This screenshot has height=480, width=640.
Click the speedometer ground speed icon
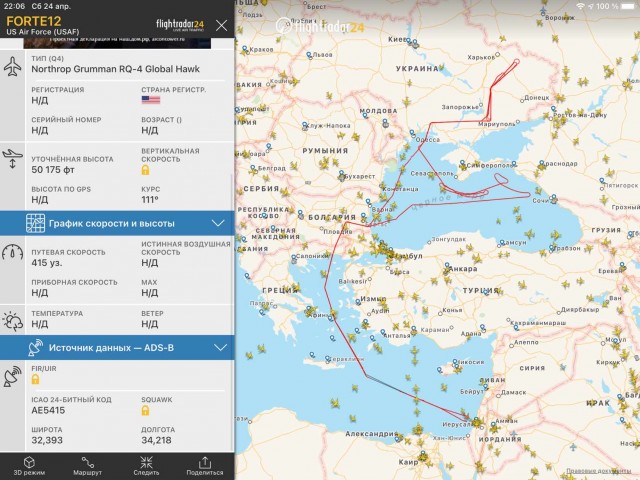coord(13,252)
